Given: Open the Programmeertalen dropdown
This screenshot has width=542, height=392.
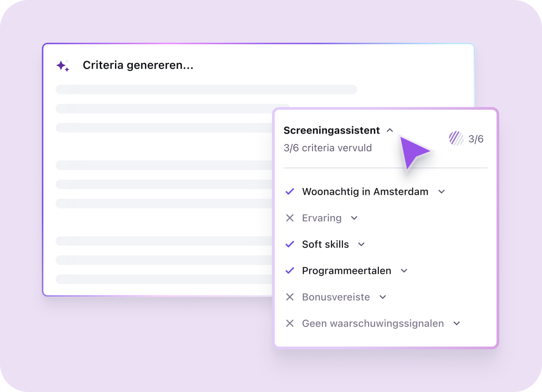Looking at the screenshot, I should tap(404, 270).
